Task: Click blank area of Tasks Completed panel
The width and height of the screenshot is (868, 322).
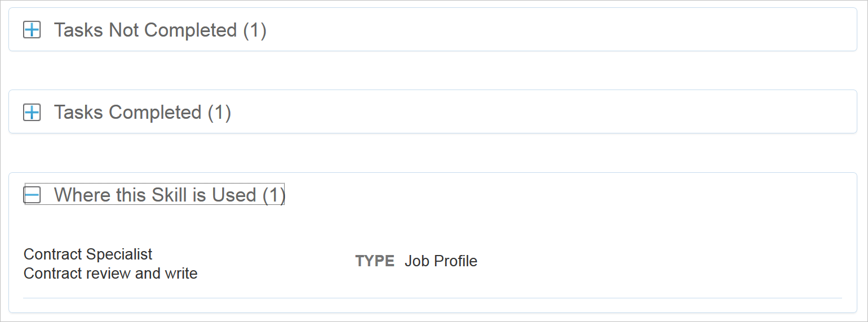Action: coord(564,113)
